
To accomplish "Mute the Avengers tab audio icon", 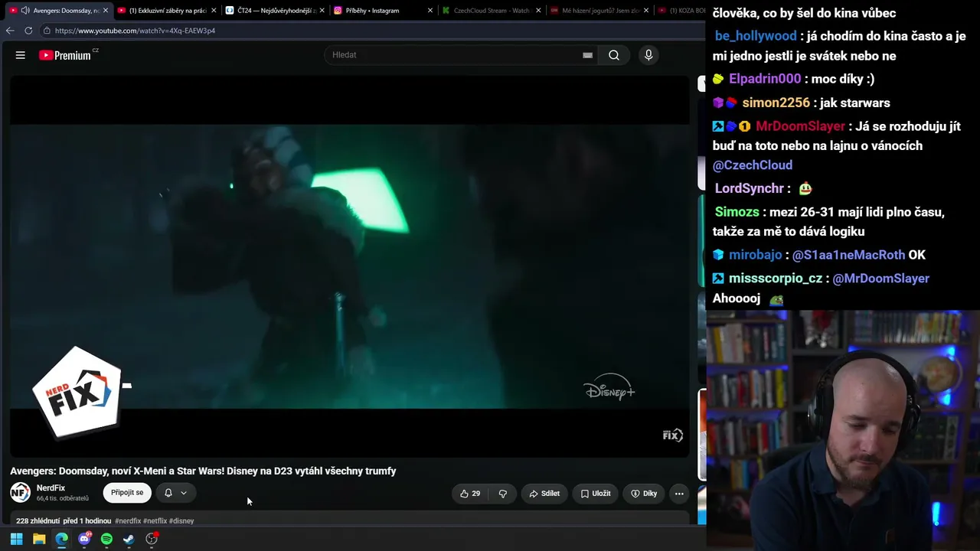I will point(25,11).
